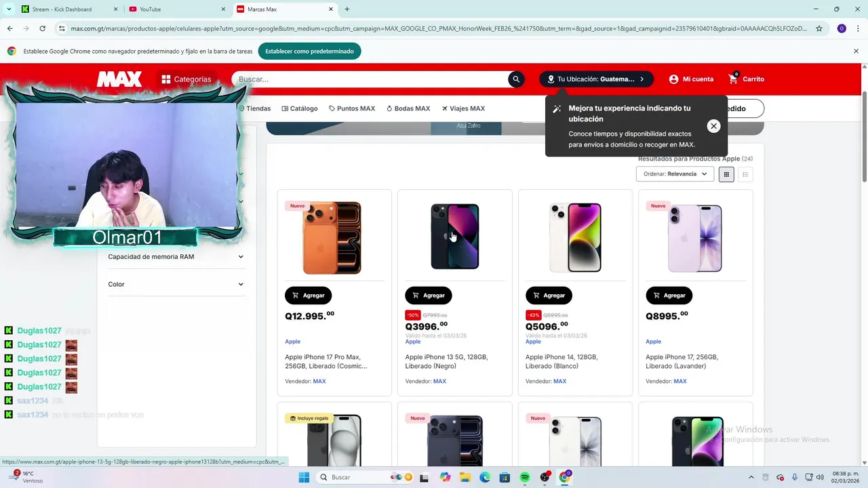Switch to list view
The width and height of the screenshot is (868, 488).
pos(745,174)
